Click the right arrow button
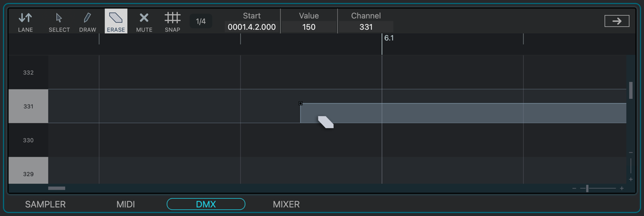This screenshot has width=644, height=216. pyautogui.click(x=617, y=21)
